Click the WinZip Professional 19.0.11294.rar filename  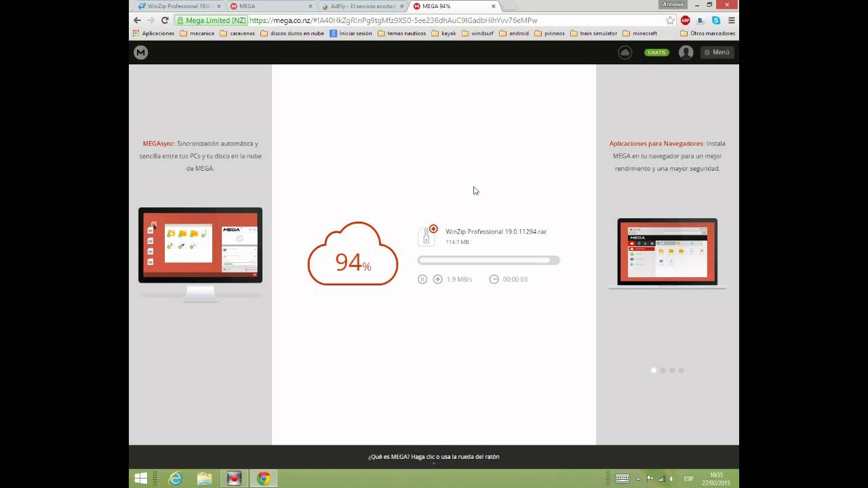(496, 232)
